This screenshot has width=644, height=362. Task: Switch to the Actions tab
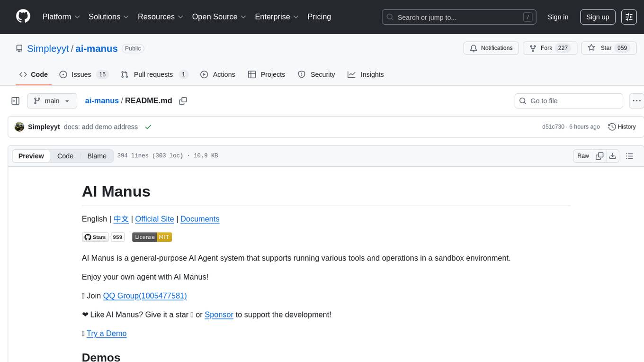(x=218, y=74)
